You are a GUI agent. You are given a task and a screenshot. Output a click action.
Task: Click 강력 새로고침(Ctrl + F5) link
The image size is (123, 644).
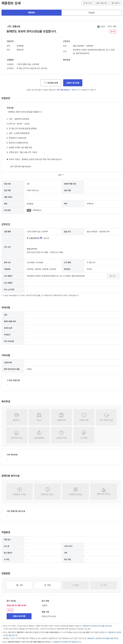pyautogui.click(x=65, y=90)
